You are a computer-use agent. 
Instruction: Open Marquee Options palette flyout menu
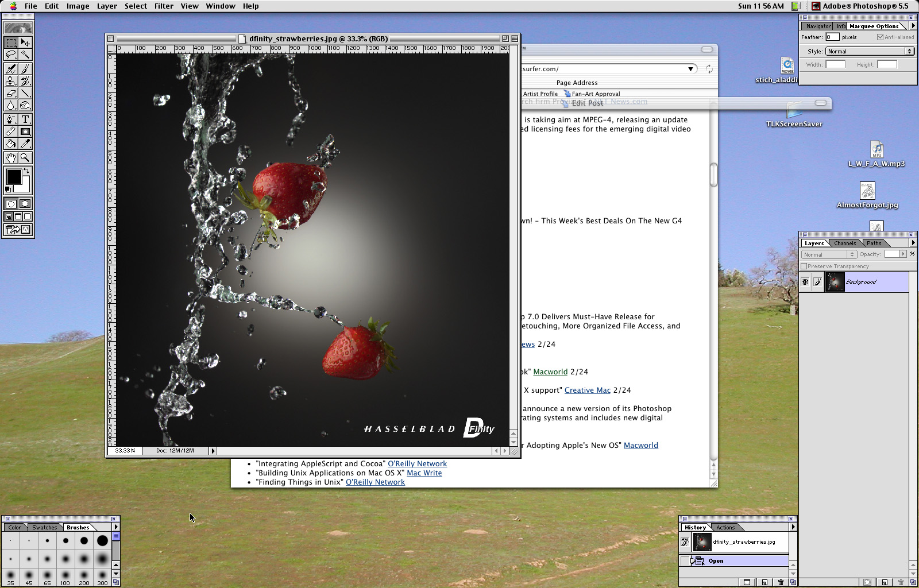(x=913, y=26)
